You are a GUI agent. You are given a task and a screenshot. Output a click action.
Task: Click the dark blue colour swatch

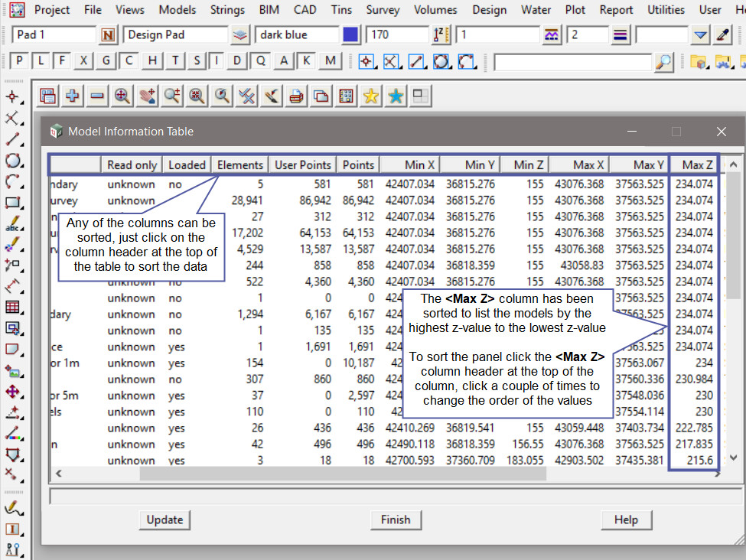click(x=350, y=35)
